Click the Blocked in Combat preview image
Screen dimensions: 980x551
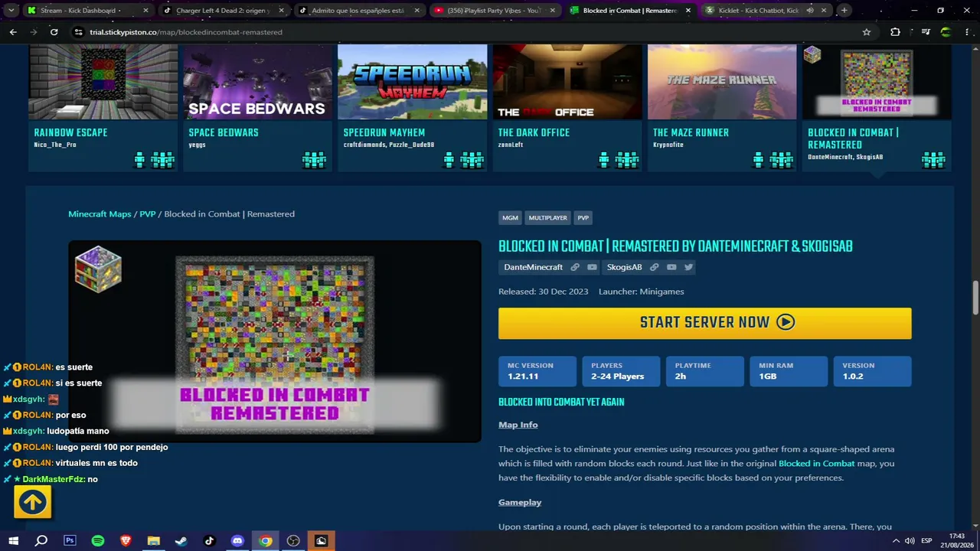[x=275, y=341]
